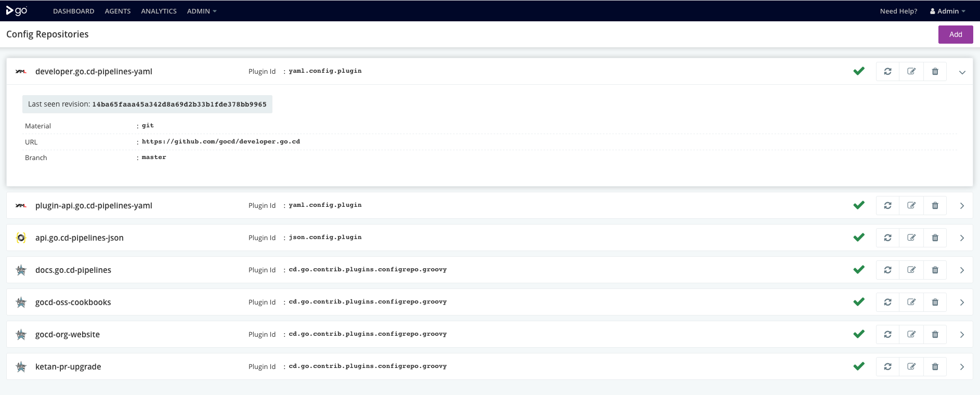Refresh the api.go.cd-pipelines-json repository
Screen dimensions: 980x395
(888, 238)
